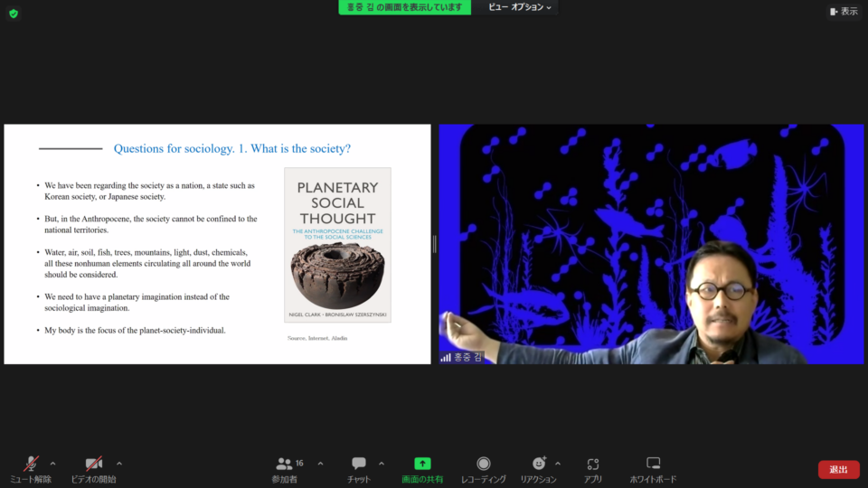This screenshot has width=868, height=488.
Task: Expand audio options arrow beside the mute button
Action: pyautogui.click(x=52, y=464)
